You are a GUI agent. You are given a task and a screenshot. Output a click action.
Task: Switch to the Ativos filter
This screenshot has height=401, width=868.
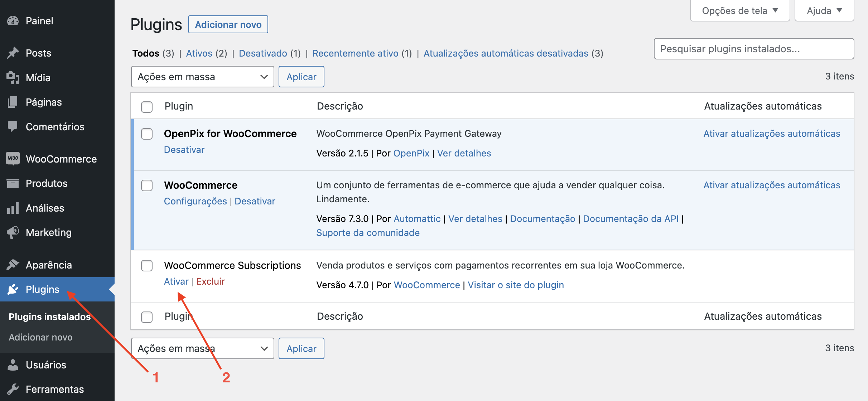click(x=199, y=53)
